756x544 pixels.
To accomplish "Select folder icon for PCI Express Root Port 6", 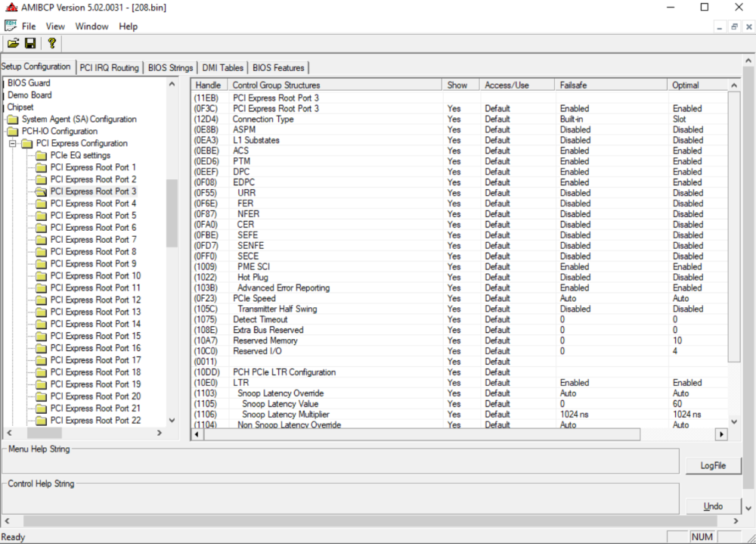I will (x=42, y=228).
